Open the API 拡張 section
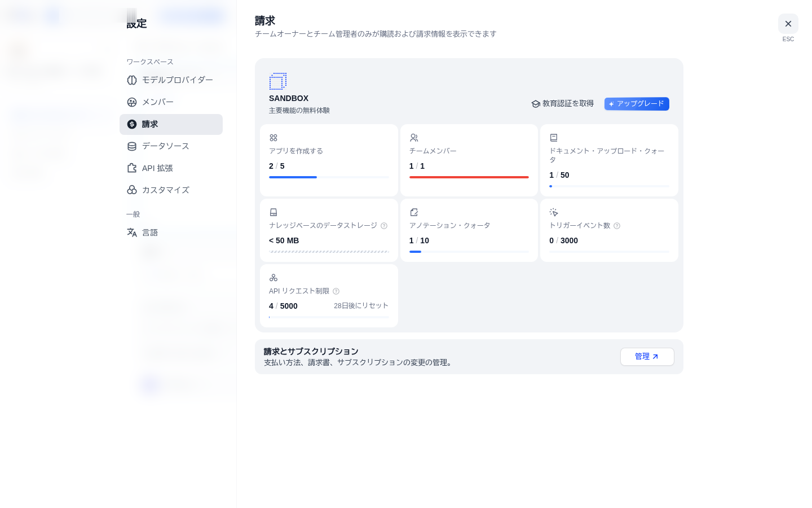The image size is (812, 508). tap(171, 168)
